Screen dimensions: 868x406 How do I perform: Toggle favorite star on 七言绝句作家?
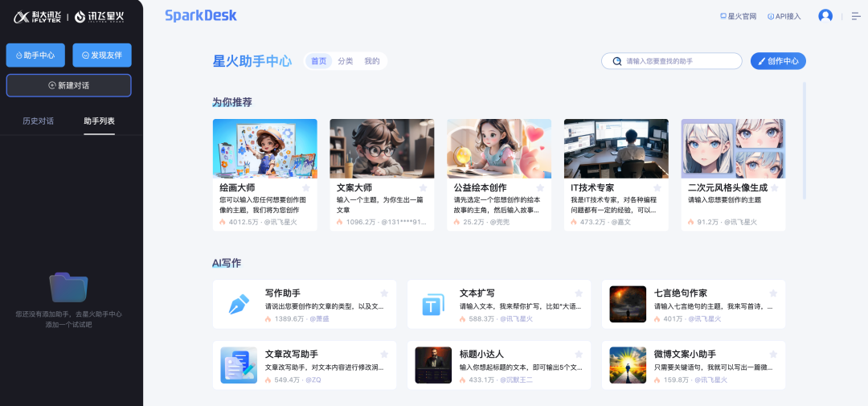773,293
